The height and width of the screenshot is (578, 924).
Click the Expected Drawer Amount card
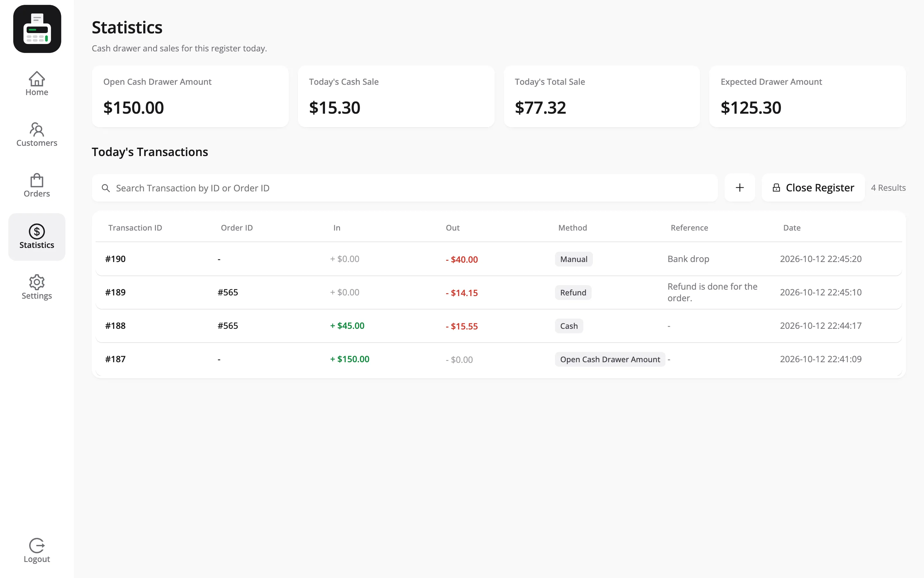[807, 96]
